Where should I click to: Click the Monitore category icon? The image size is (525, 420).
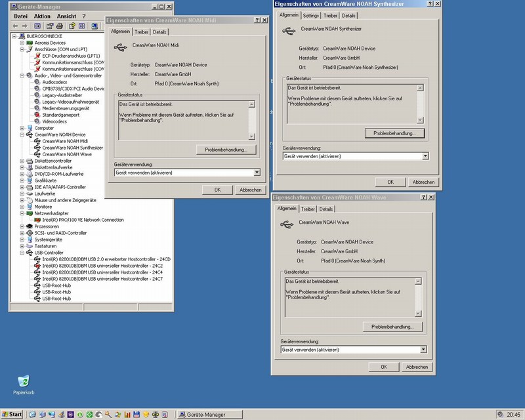(x=30, y=207)
